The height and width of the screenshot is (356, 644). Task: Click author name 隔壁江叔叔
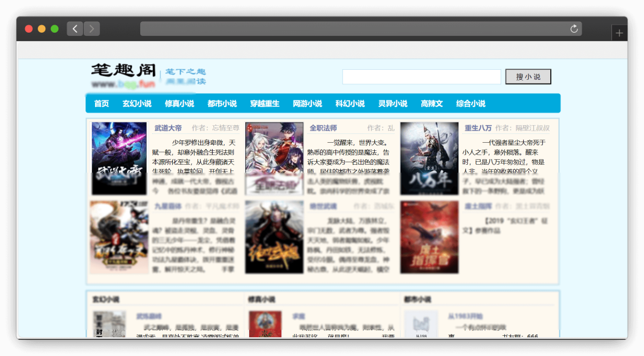click(533, 128)
